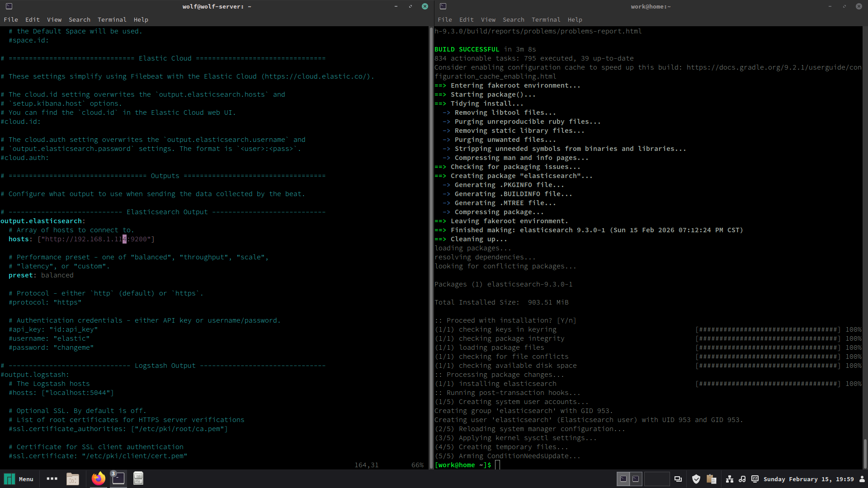Open the user account tray icon
The width and height of the screenshot is (868, 488).
[x=862, y=479]
